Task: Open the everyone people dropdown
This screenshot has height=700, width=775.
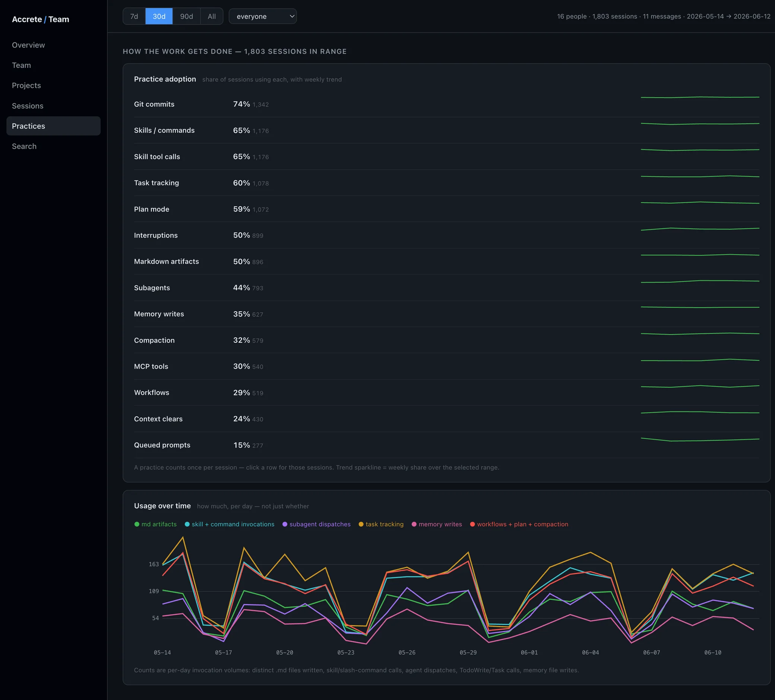Action: [263, 16]
